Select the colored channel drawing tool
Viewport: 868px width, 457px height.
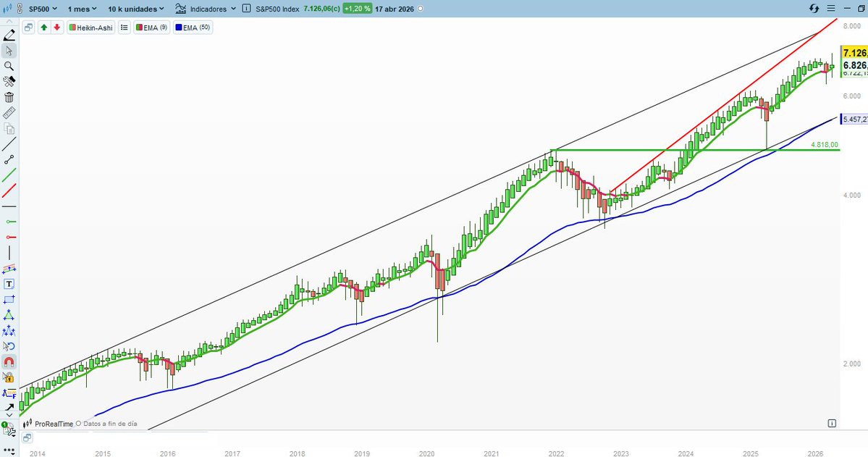9,269
